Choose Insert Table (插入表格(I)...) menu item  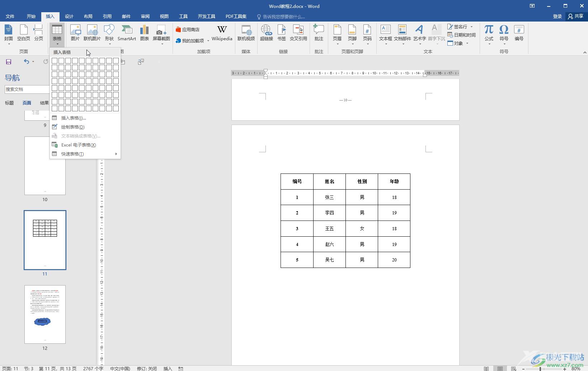coord(85,118)
